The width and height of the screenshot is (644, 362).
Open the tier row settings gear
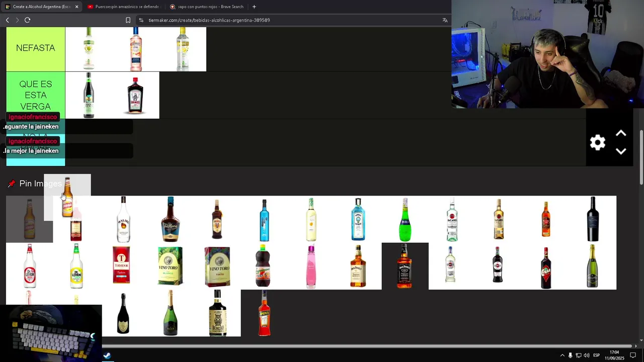597,143
